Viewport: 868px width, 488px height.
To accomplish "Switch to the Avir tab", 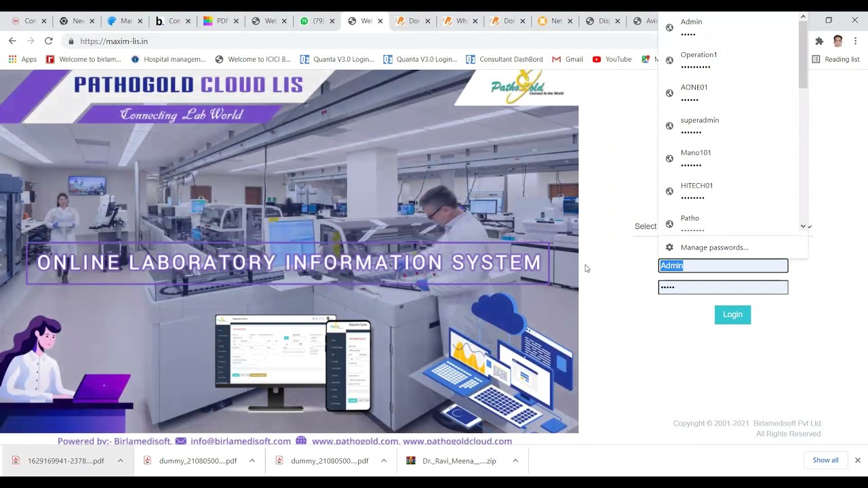I will point(644,21).
